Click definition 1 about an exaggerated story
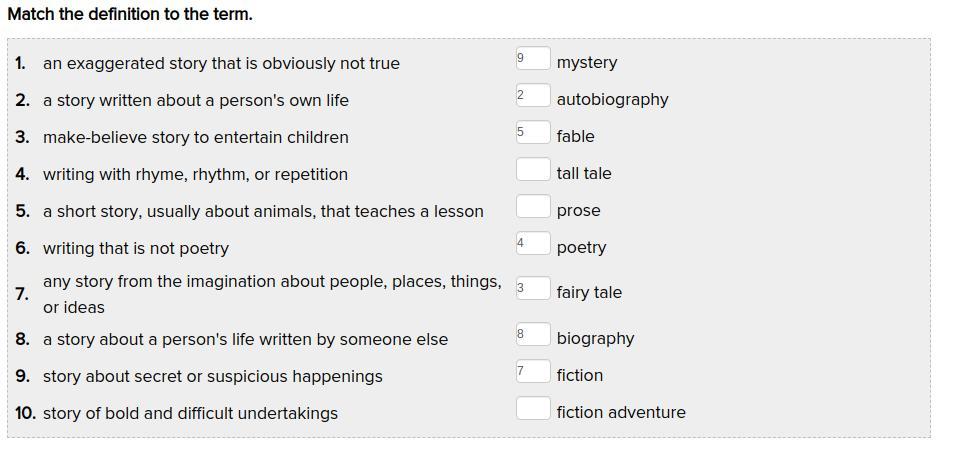This screenshot has height=458, width=954. pos(221,63)
